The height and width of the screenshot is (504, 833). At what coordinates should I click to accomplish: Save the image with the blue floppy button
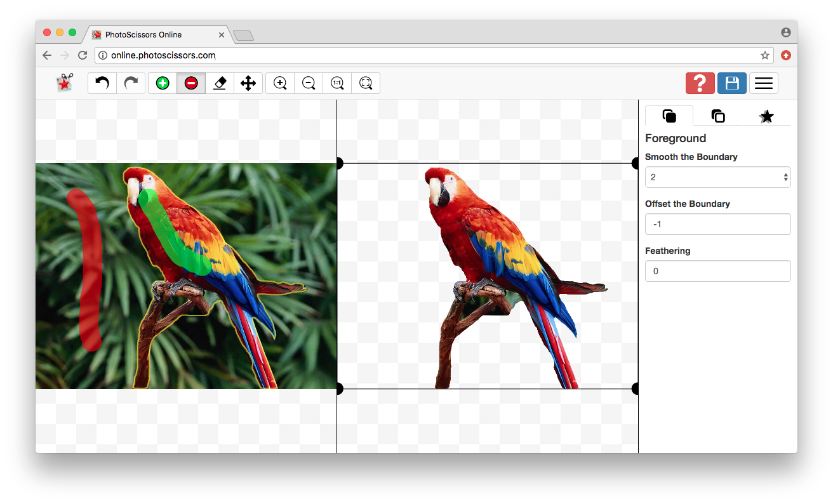point(731,83)
